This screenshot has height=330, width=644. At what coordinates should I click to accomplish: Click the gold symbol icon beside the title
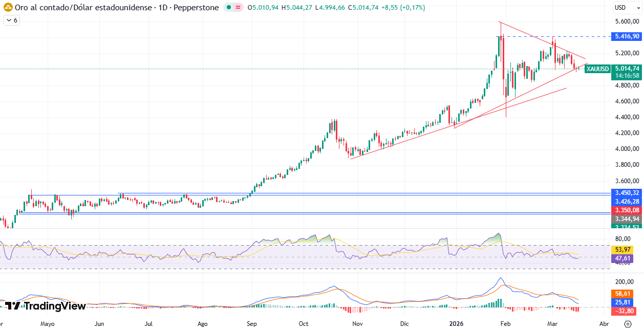8,8
